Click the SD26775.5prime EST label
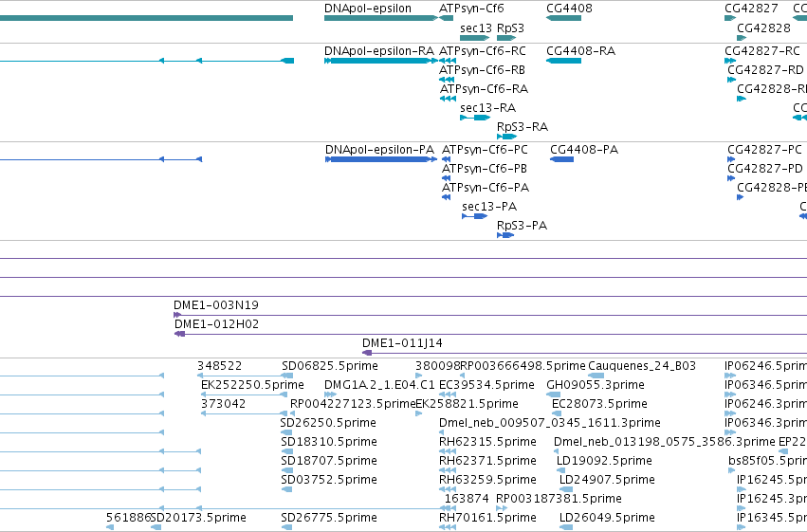Screen dimensions: 807x532 [329, 518]
